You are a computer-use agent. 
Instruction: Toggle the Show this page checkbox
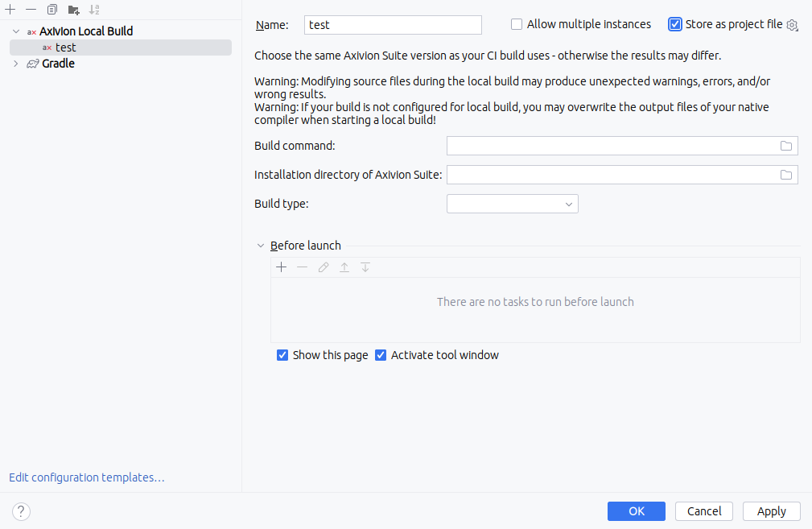click(x=282, y=355)
